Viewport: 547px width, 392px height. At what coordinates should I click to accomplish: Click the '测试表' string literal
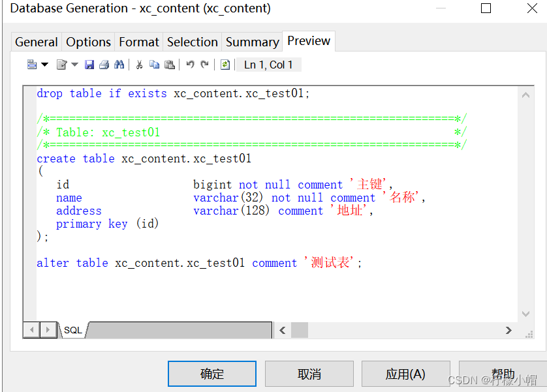tap(330, 262)
